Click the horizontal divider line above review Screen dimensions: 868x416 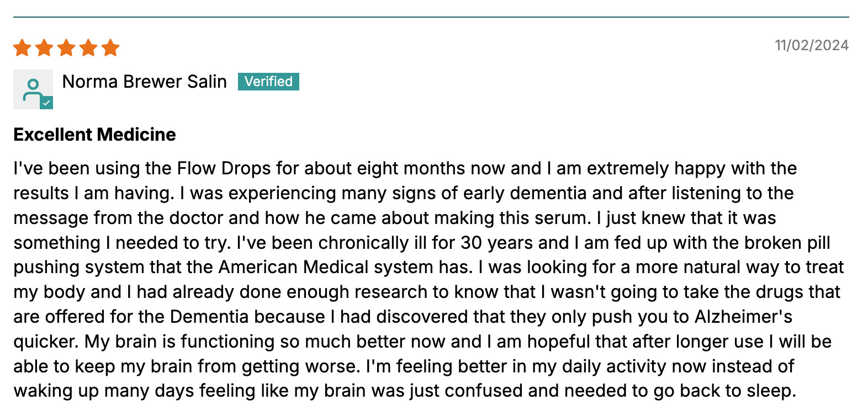click(431, 17)
